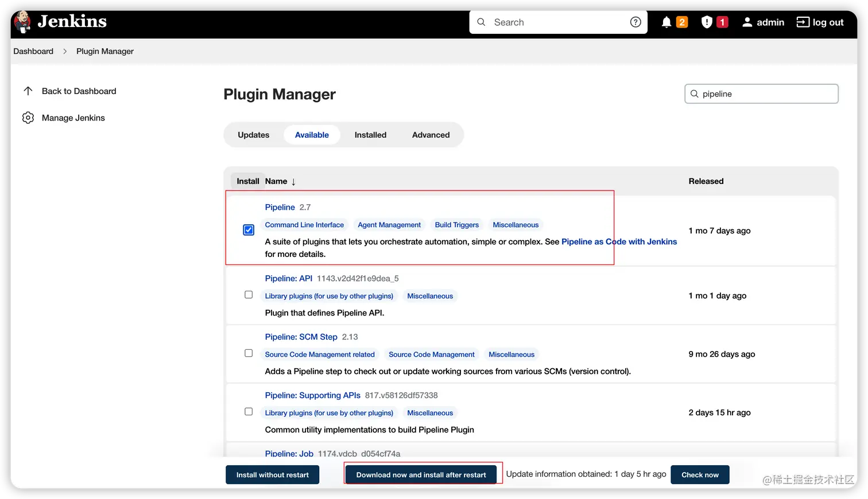
Task: Open the Pipeline: SCM Step link
Action: [x=301, y=337]
